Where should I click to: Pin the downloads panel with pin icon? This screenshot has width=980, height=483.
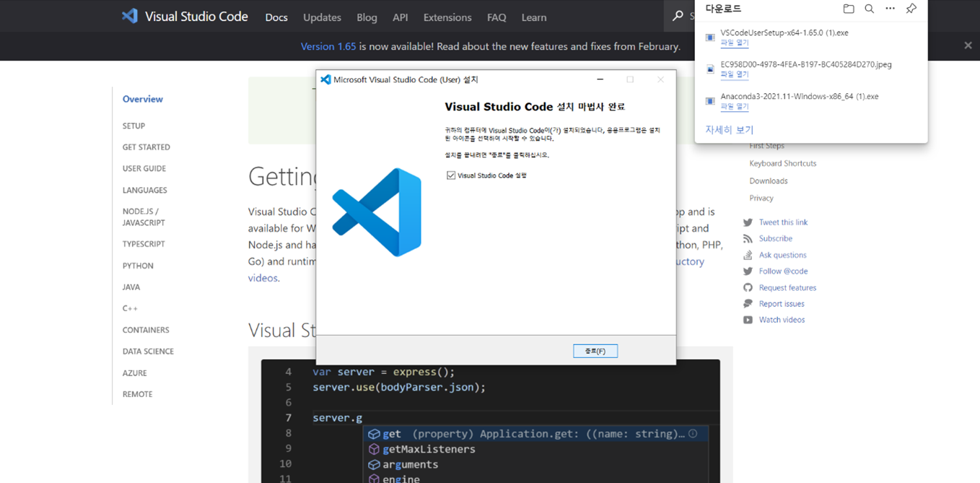pos(911,9)
